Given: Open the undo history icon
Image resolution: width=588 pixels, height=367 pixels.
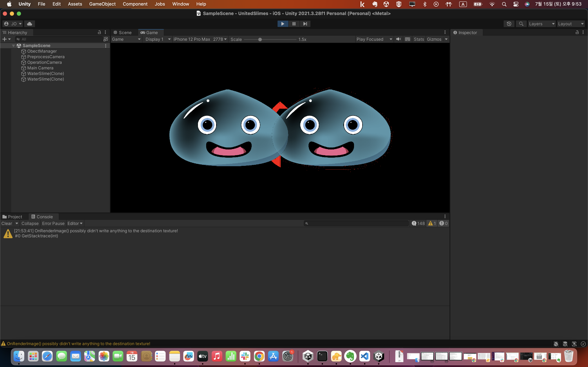Looking at the screenshot, I should [x=509, y=24].
